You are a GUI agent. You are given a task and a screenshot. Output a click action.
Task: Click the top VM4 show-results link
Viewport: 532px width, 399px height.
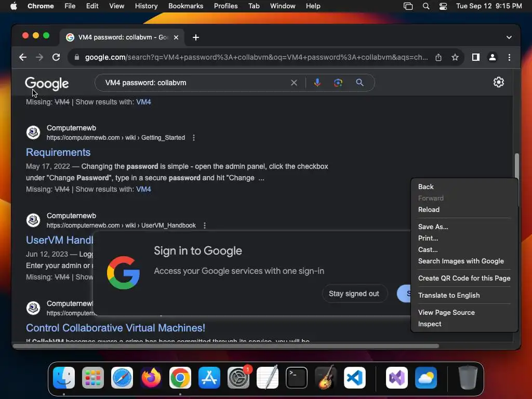[143, 102]
